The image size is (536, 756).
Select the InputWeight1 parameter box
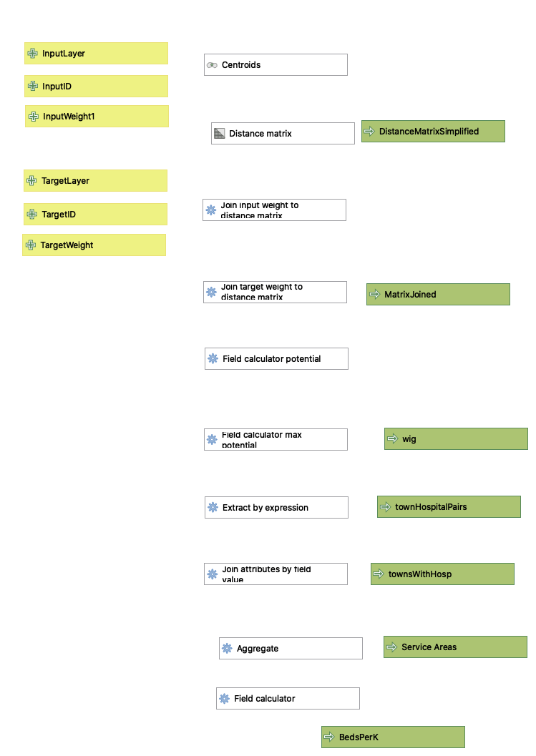(97, 117)
